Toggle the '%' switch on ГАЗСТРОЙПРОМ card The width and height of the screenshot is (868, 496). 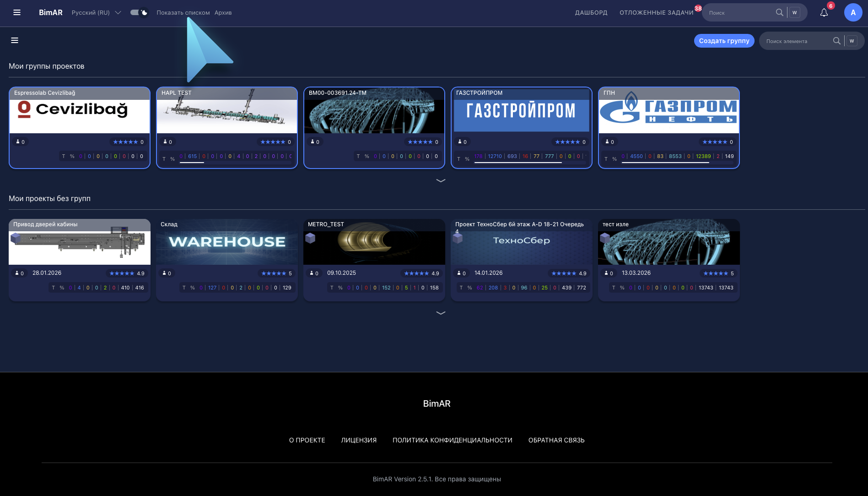(467, 159)
